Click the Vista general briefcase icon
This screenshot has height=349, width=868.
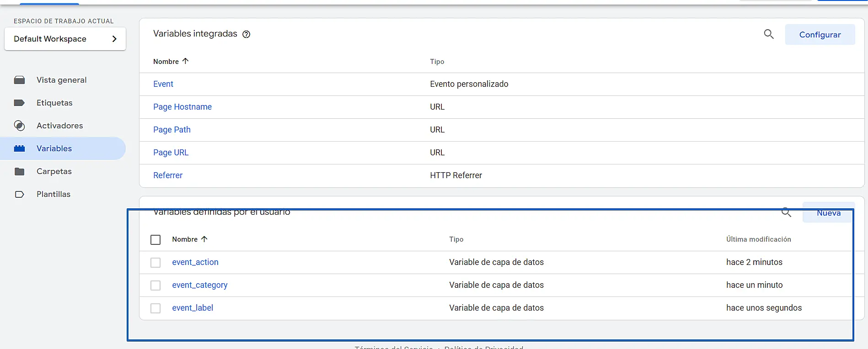19,80
